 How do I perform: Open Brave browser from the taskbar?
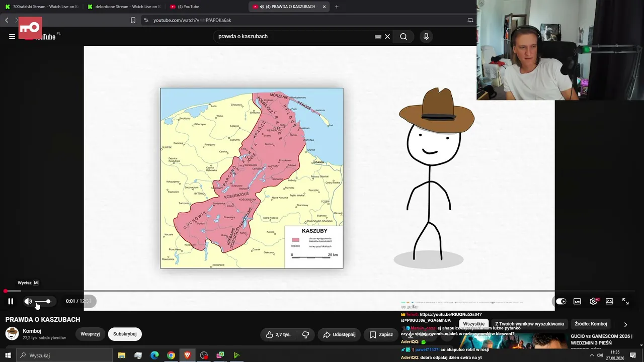coord(187,355)
